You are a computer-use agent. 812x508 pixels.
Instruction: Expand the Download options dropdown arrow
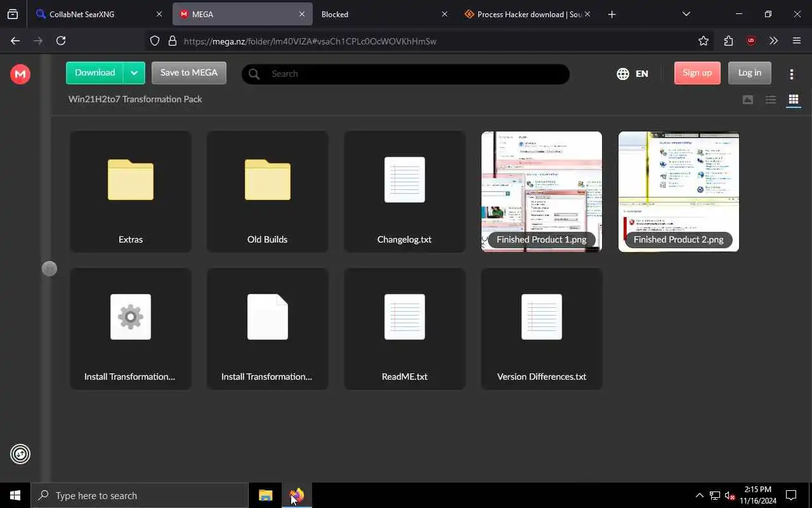[x=134, y=73]
